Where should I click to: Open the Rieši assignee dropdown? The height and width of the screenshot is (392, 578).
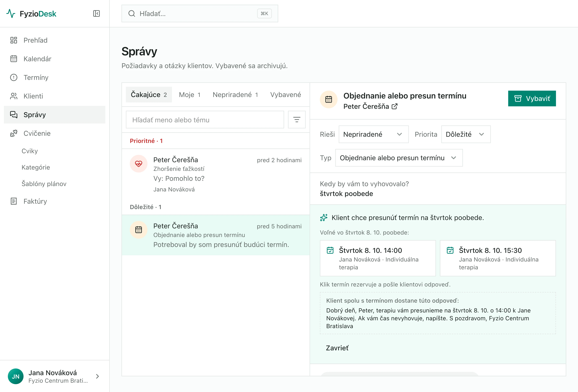tap(374, 134)
